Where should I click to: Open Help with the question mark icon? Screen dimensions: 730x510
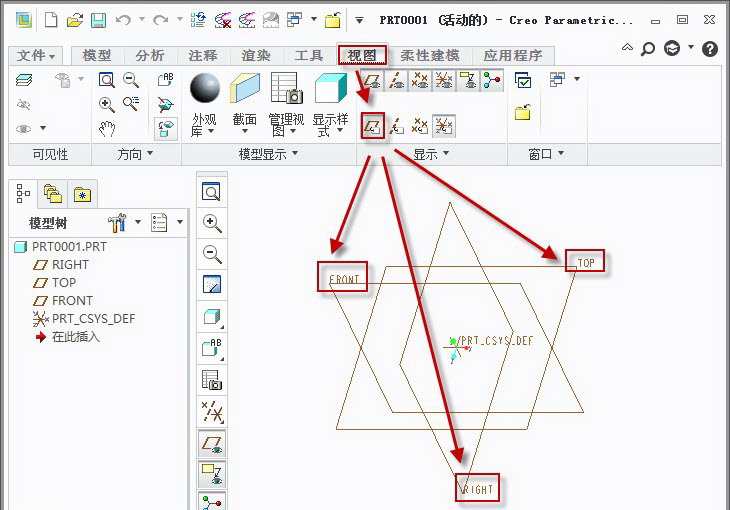coord(710,48)
